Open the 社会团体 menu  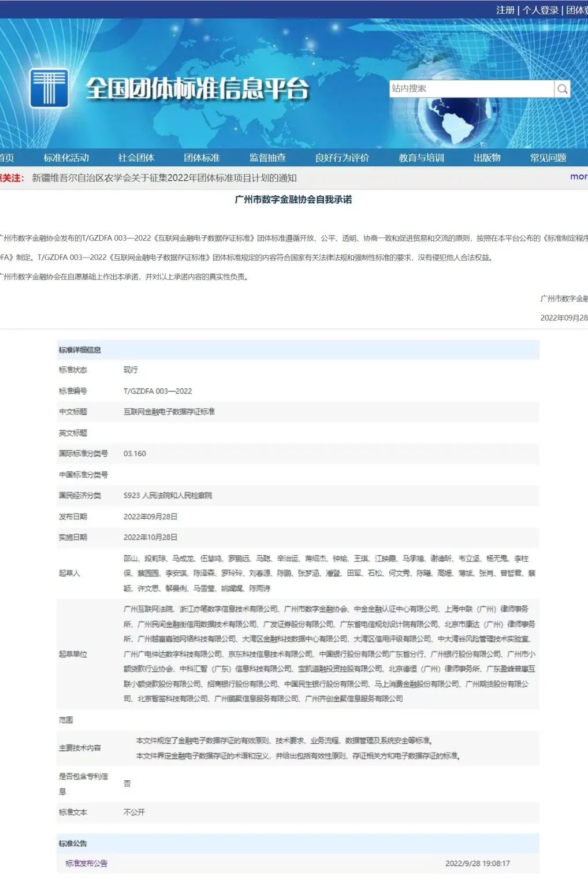pyautogui.click(x=136, y=158)
